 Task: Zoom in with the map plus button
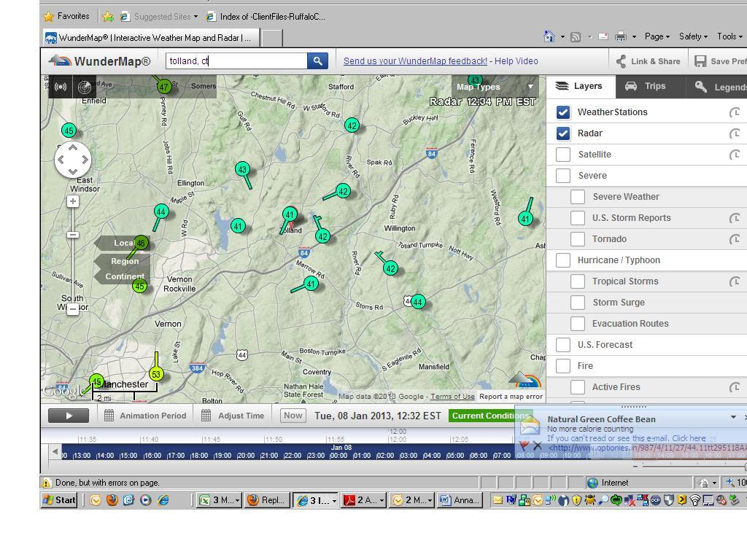[x=72, y=201]
